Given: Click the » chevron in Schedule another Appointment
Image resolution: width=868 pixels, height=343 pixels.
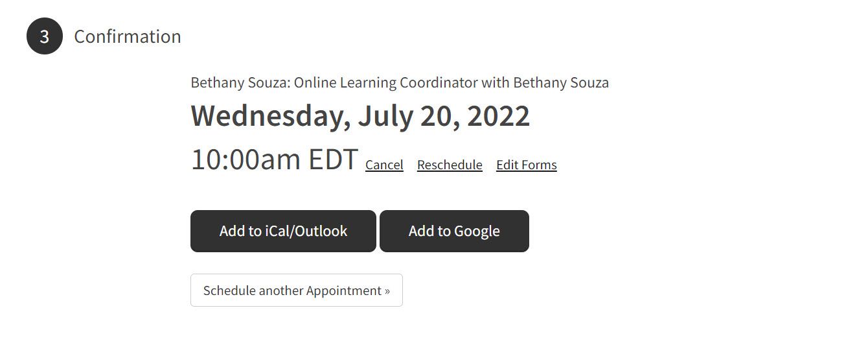Looking at the screenshot, I should (387, 291).
